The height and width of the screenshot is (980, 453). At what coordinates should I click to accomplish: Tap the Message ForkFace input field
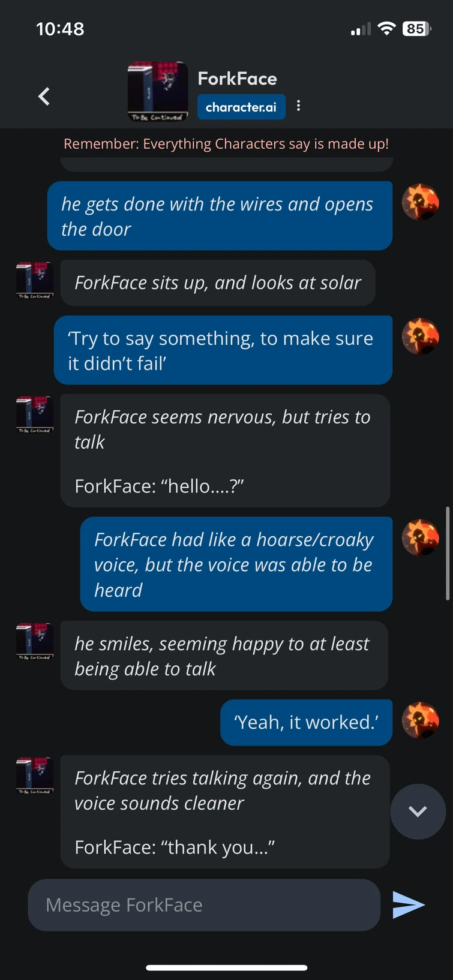pyautogui.click(x=204, y=904)
